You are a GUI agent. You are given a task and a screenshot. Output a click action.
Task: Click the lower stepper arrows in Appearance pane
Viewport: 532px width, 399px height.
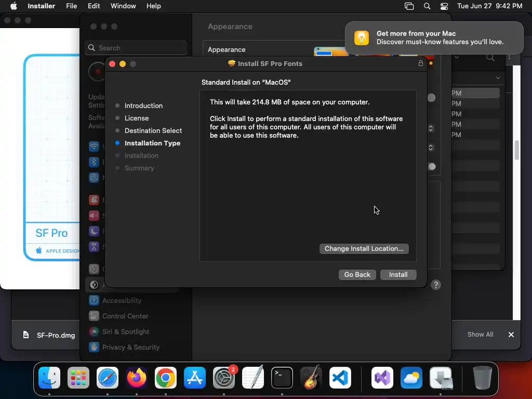(x=431, y=148)
